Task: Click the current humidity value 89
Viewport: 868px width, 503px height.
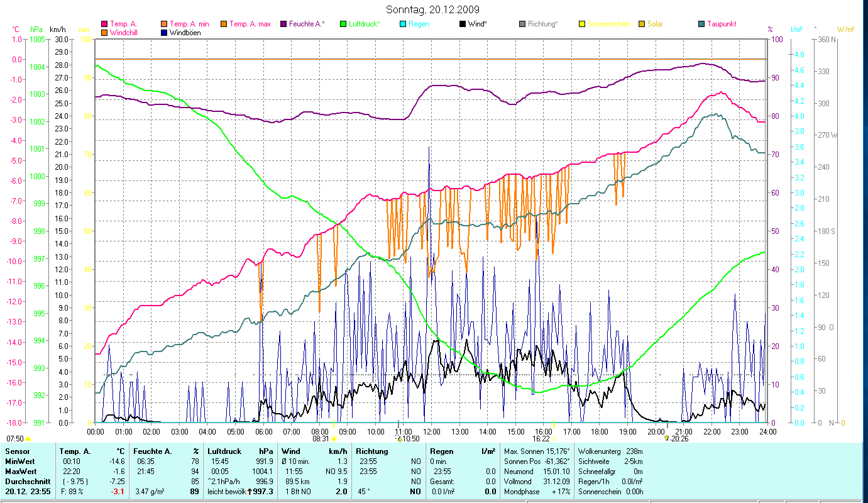Action: [195, 491]
